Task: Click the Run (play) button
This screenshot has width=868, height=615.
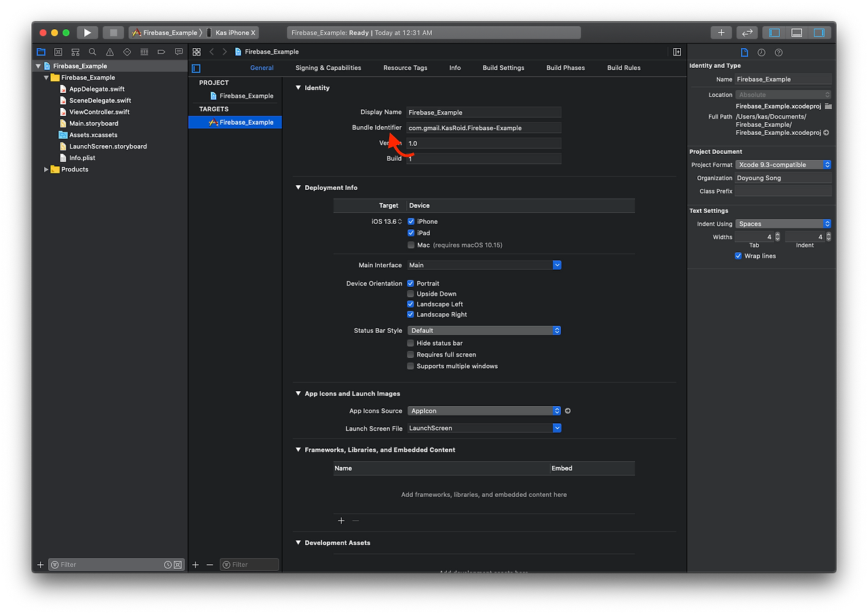Action: [87, 33]
